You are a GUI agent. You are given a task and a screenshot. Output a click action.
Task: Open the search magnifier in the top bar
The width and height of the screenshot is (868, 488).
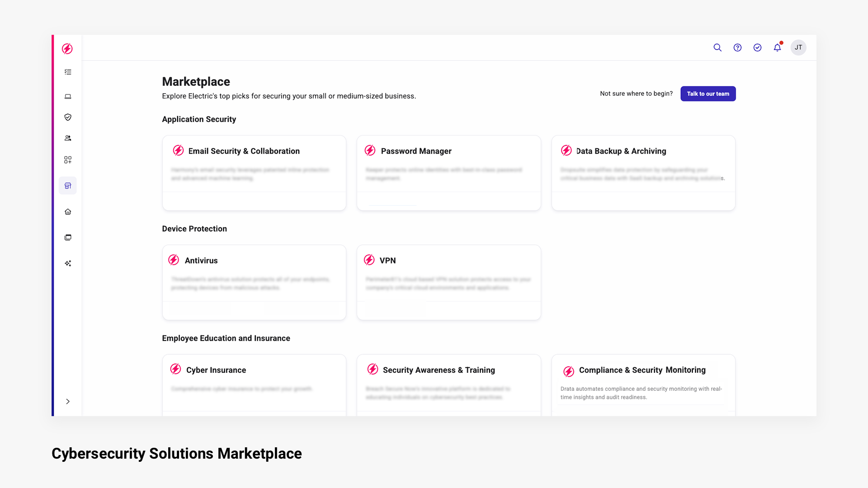click(x=717, y=47)
